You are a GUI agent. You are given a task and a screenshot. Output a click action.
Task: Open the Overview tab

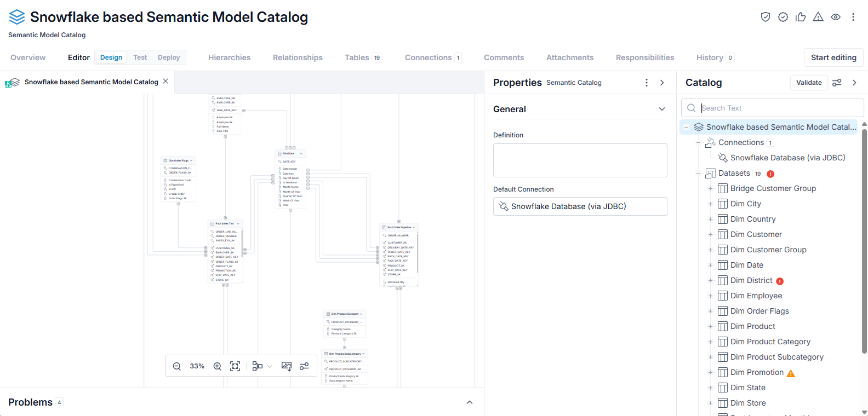(x=28, y=57)
